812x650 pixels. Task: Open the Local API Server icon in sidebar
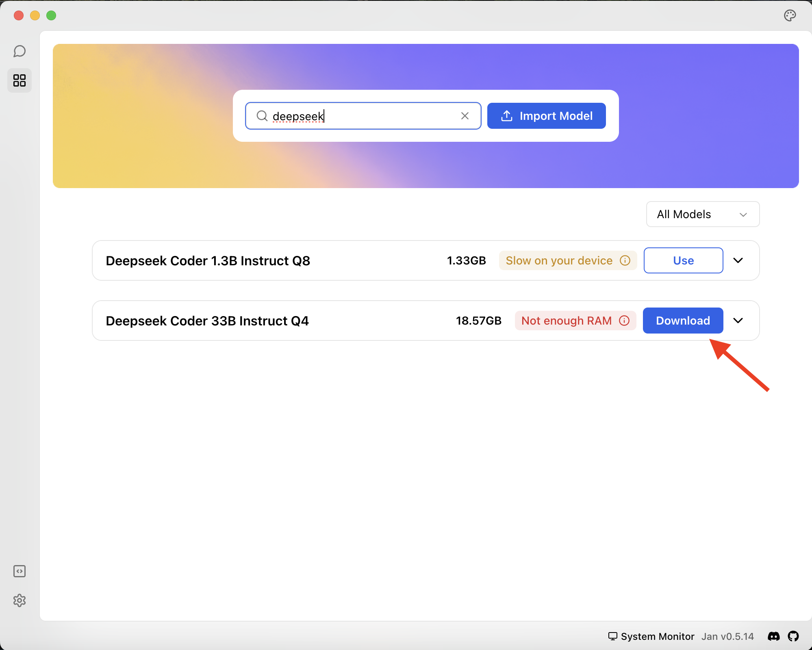[19, 571]
